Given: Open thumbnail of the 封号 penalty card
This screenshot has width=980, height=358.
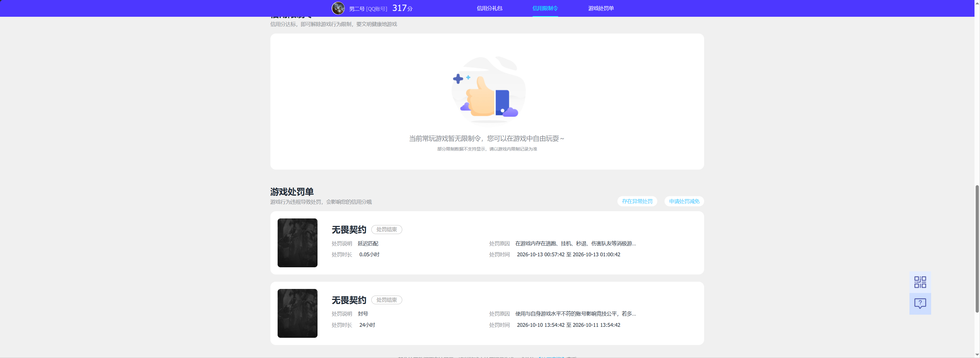Looking at the screenshot, I should pos(297,313).
